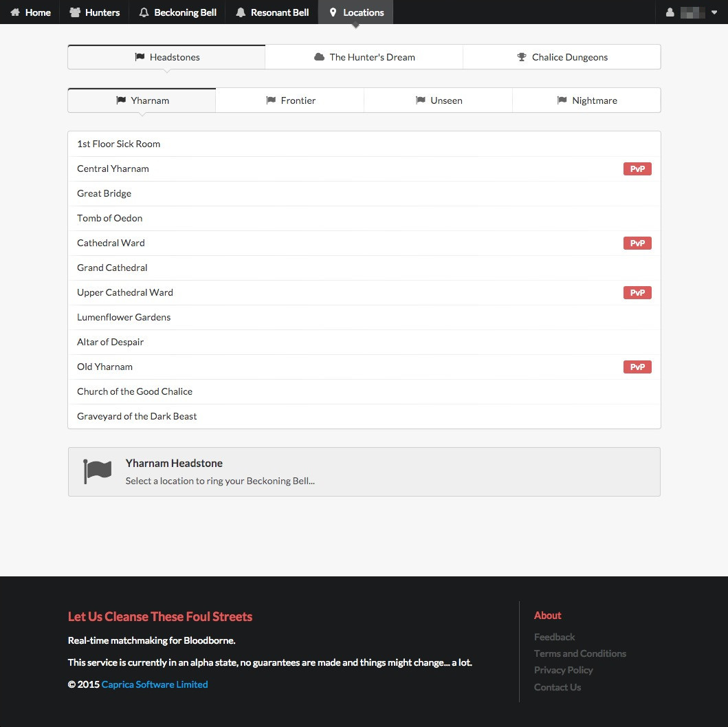The image size is (728, 727).
Task: Click the Beckoning Bell outline bell icon
Action: coord(144,12)
